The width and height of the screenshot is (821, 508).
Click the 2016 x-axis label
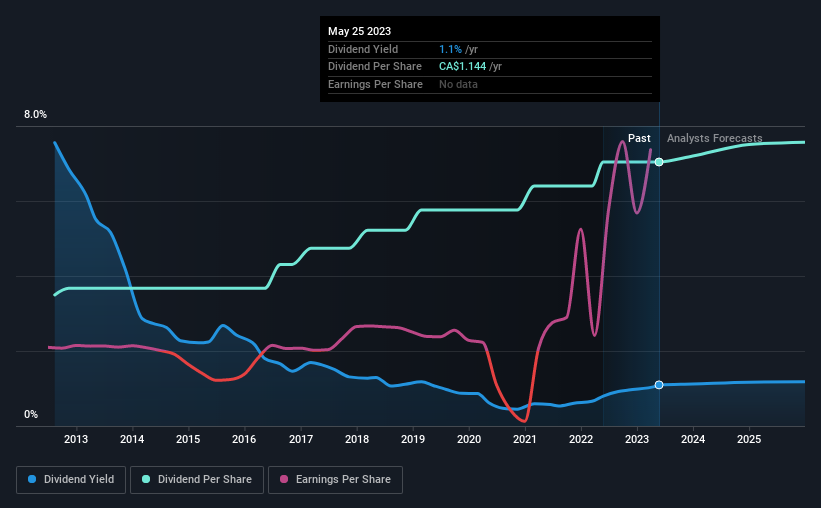(244, 439)
